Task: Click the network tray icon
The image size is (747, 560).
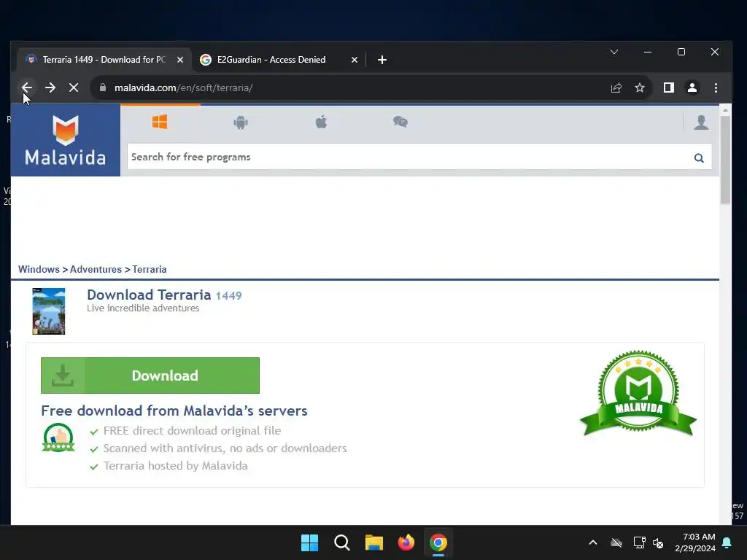Action: point(639,542)
